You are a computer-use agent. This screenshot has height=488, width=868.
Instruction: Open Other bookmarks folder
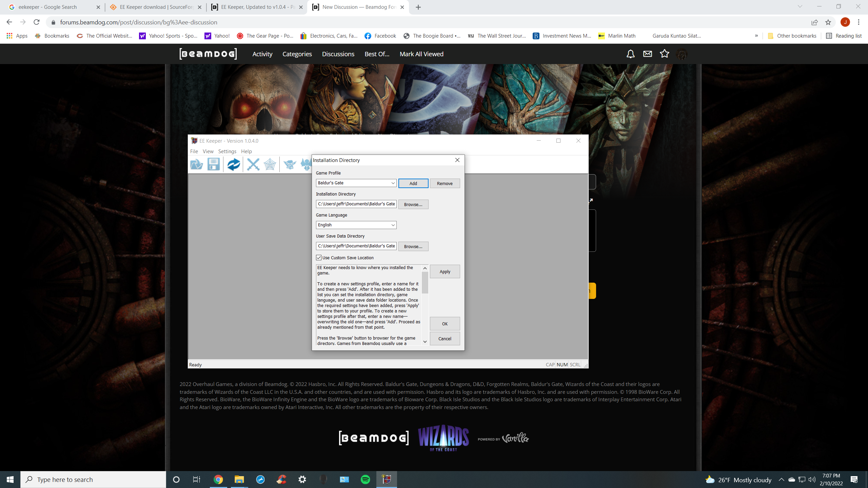pyautogui.click(x=792, y=36)
